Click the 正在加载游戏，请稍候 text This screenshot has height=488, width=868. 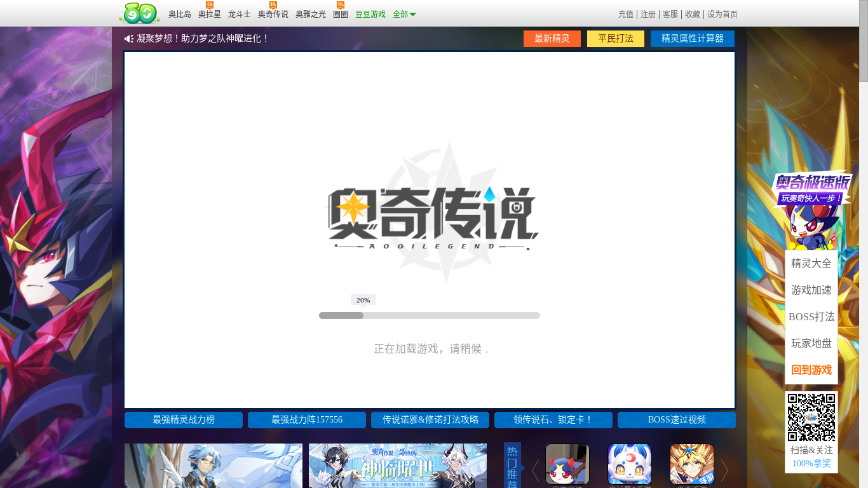point(431,349)
